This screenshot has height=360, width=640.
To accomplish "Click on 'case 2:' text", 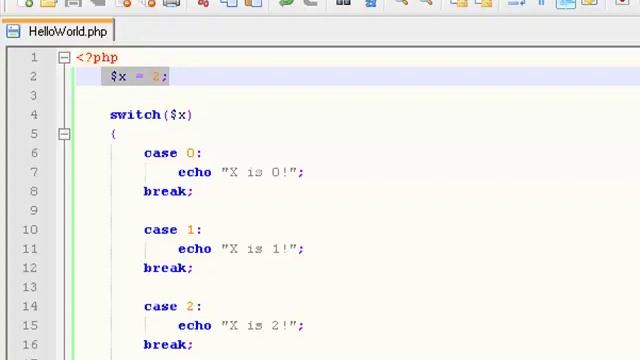I will click(x=173, y=307).
